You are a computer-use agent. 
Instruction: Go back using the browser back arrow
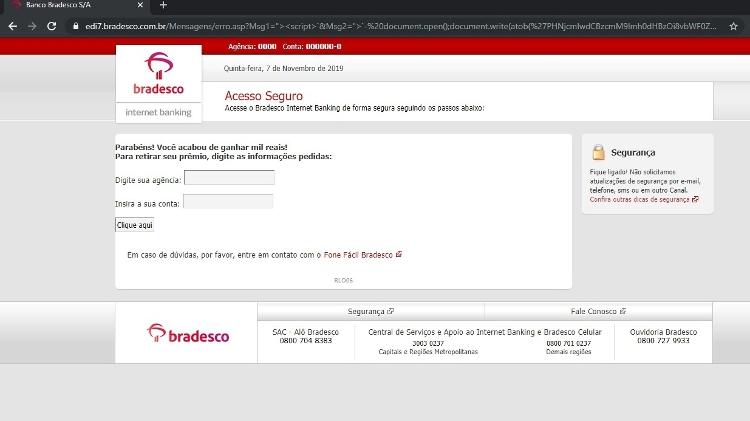(x=13, y=26)
